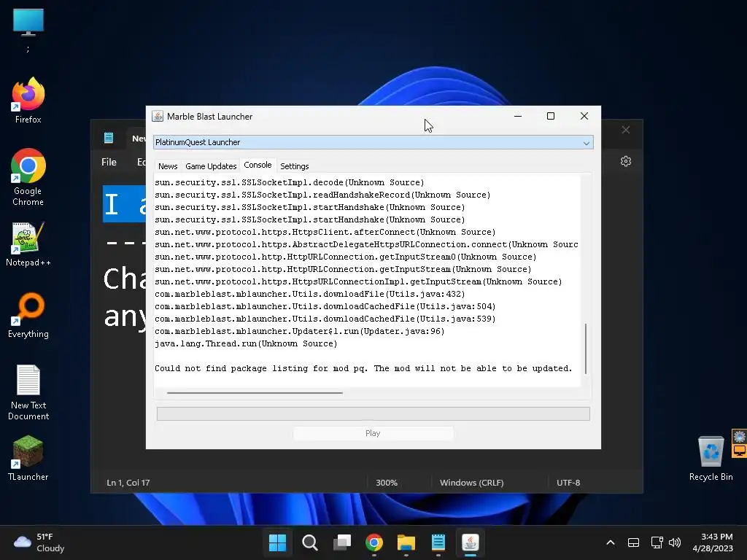Click the disabled Play button
747x560 pixels.
click(x=373, y=433)
